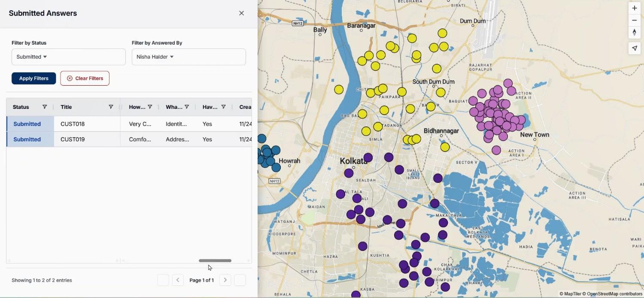
Task: Open filter icon on Title column
Action: click(x=111, y=107)
